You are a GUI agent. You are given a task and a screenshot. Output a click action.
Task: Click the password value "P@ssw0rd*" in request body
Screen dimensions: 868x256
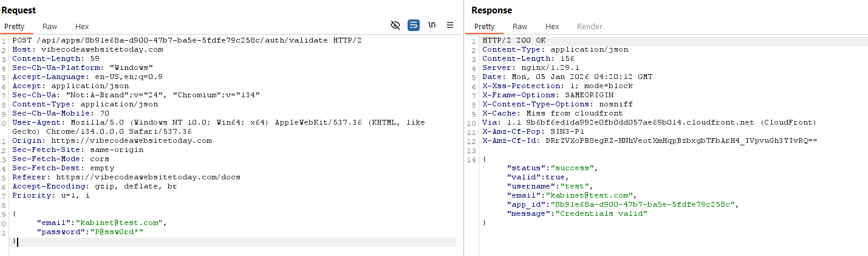click(117, 232)
